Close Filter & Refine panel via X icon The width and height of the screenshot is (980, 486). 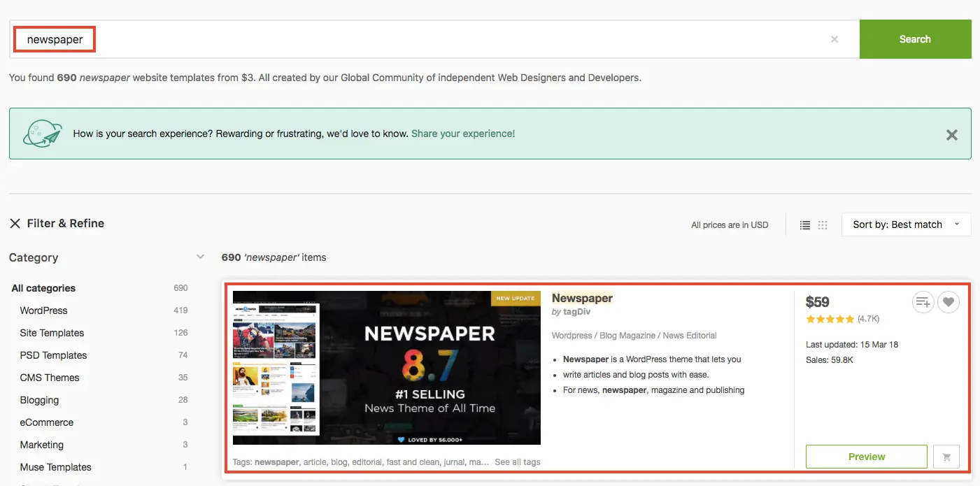(x=15, y=224)
